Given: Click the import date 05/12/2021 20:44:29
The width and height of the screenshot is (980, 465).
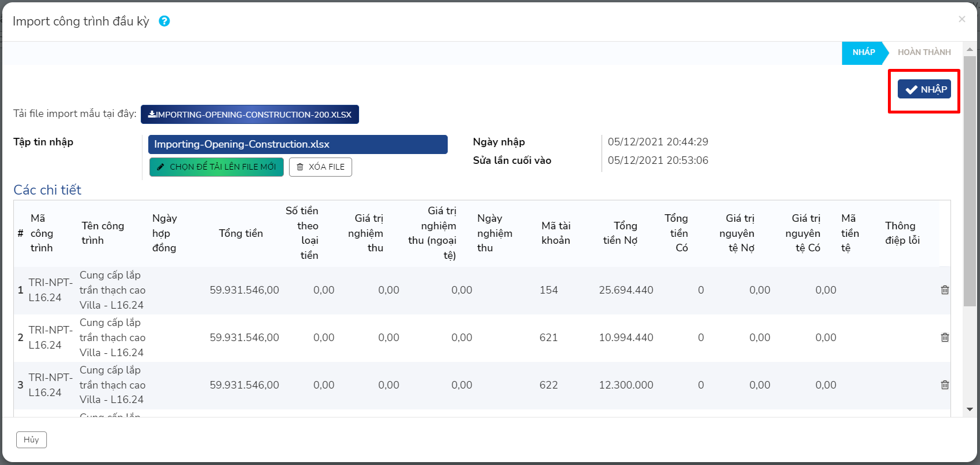Looking at the screenshot, I should tap(658, 142).
